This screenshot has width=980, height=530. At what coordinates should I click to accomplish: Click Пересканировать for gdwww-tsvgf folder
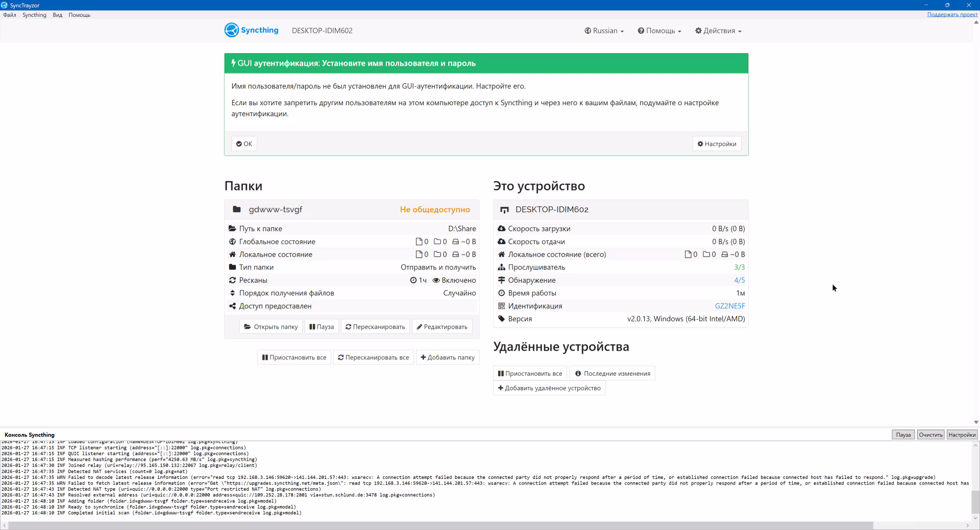point(375,327)
